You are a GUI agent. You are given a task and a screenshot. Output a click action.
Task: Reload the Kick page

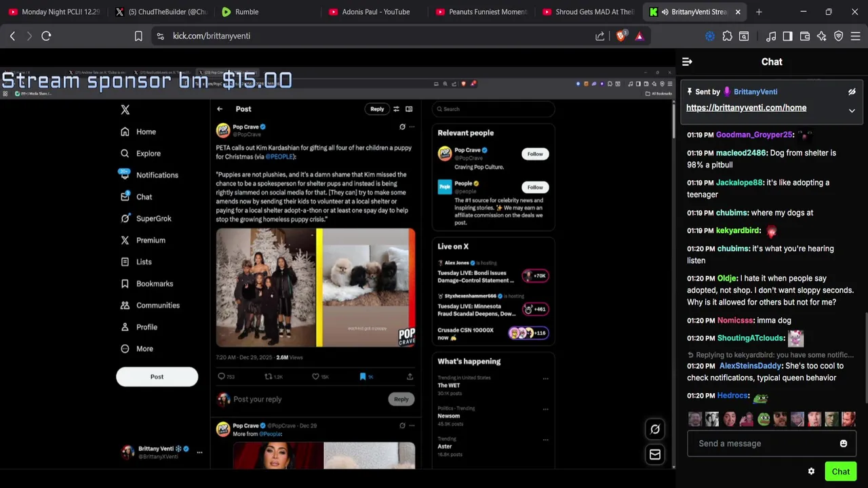pos(46,36)
